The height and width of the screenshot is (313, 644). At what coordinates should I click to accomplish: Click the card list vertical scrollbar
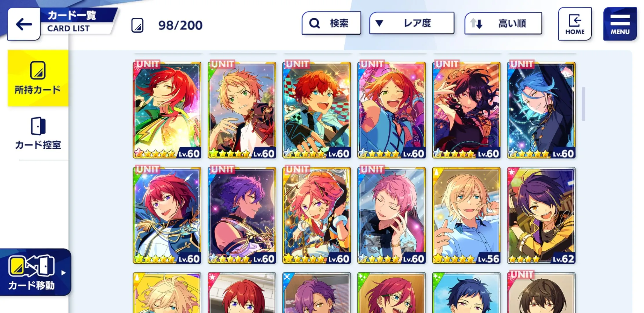[583, 104]
